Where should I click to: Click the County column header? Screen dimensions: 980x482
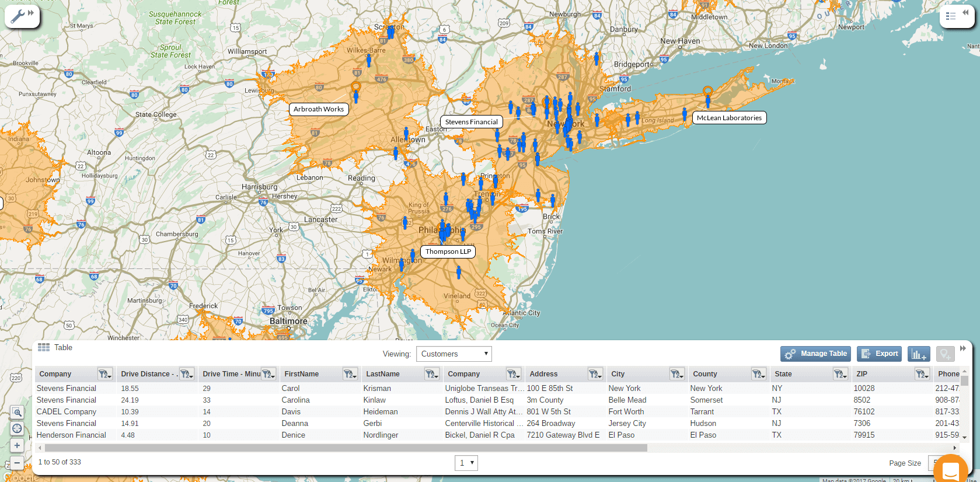[x=705, y=374]
